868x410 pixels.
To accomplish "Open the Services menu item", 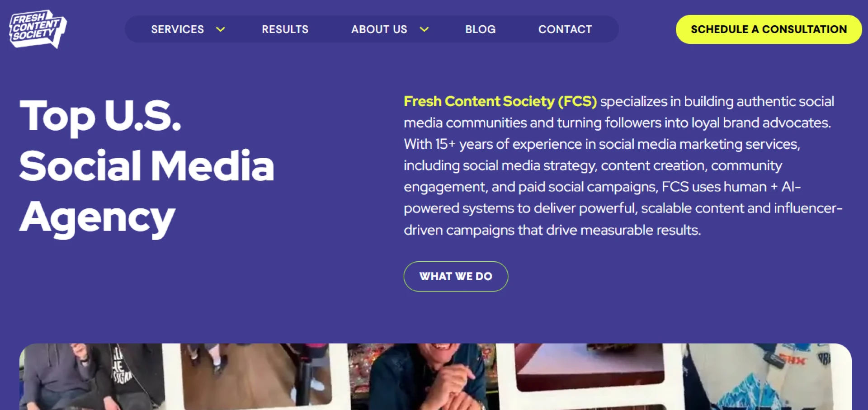I will (177, 29).
